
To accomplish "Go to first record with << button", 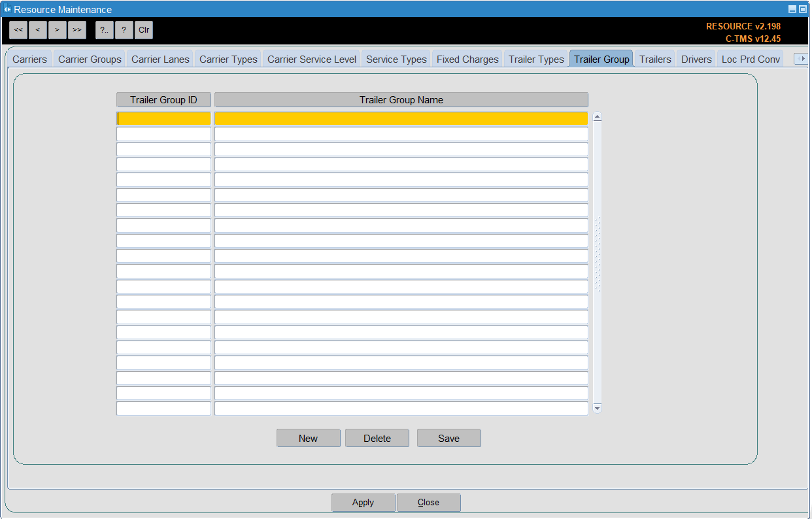I will (x=18, y=30).
